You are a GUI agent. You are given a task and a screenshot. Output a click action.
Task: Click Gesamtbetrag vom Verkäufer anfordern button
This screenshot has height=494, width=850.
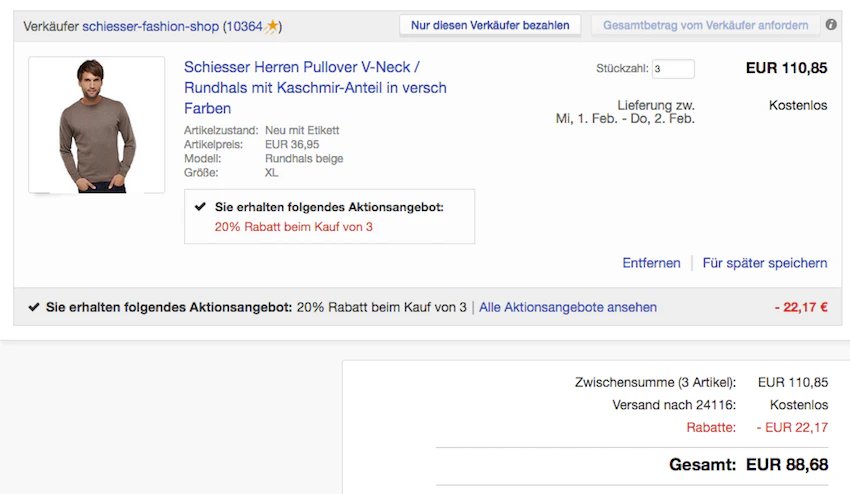(x=705, y=25)
